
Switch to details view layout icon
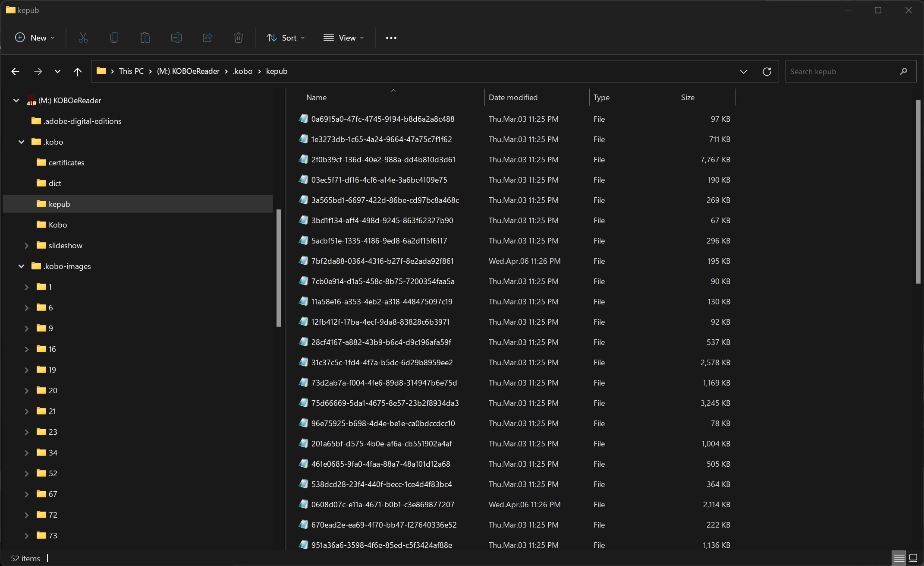[899, 558]
